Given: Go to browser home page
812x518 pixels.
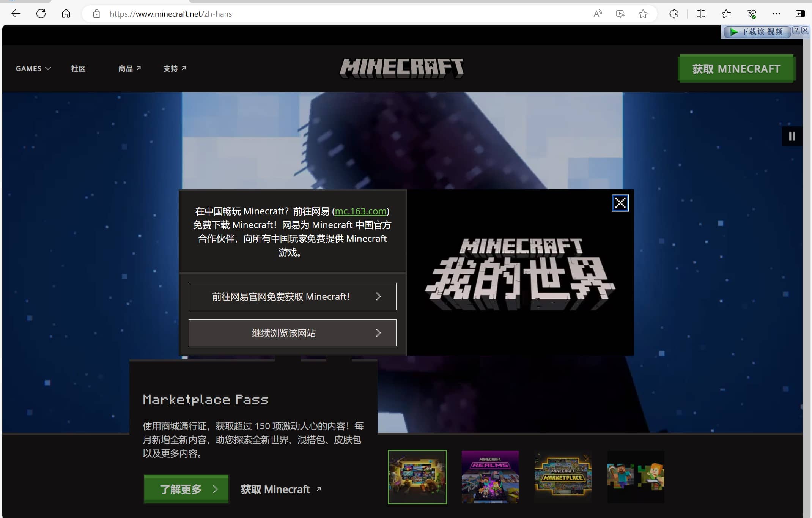Looking at the screenshot, I should pyautogui.click(x=66, y=14).
